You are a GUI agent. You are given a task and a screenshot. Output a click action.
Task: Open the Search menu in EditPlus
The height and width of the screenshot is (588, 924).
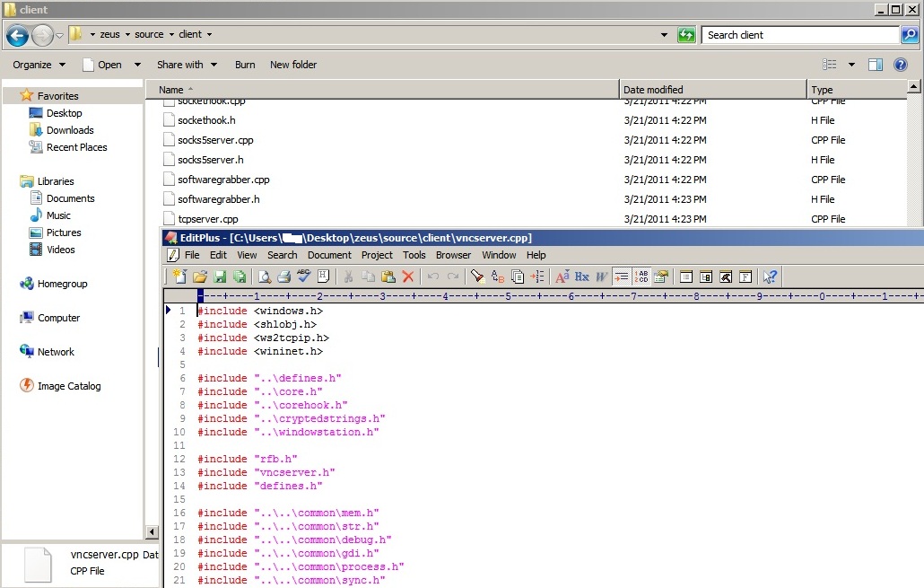(x=282, y=255)
